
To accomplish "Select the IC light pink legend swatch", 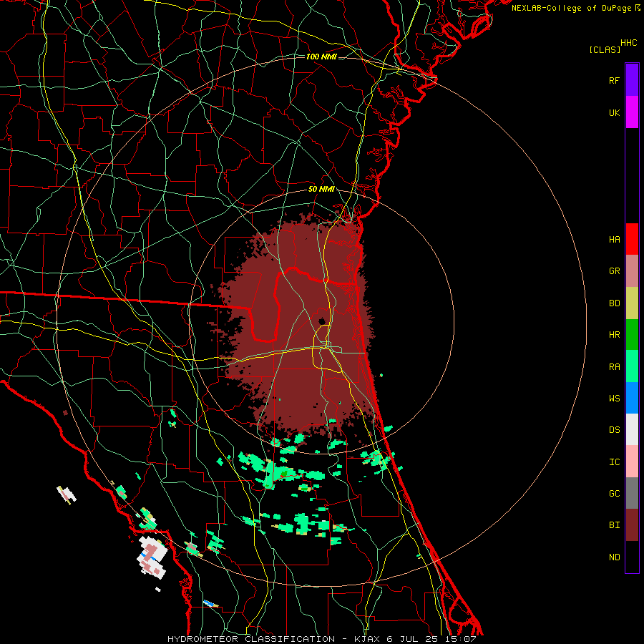I will pos(632,462).
